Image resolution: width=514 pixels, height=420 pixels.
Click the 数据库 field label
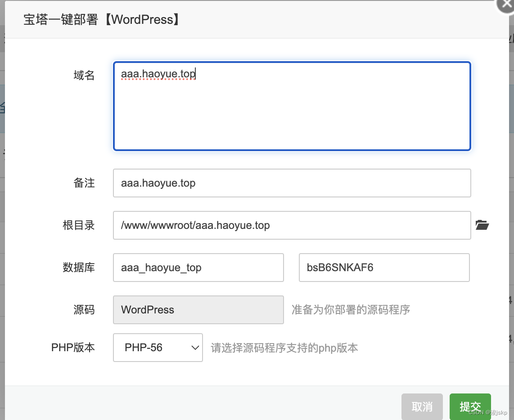[79, 267]
